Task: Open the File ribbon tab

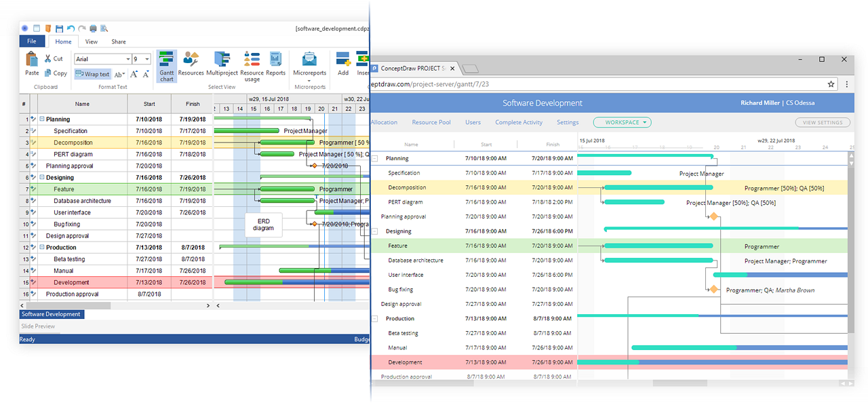Action: click(x=32, y=41)
